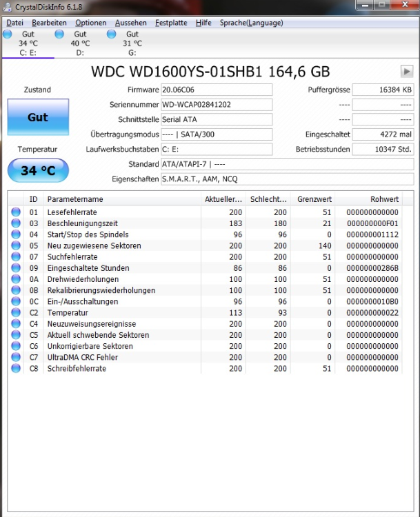The image size is (420, 517).
Task: Click the Puffergrösse field 16384 KB
Action: [x=383, y=90]
